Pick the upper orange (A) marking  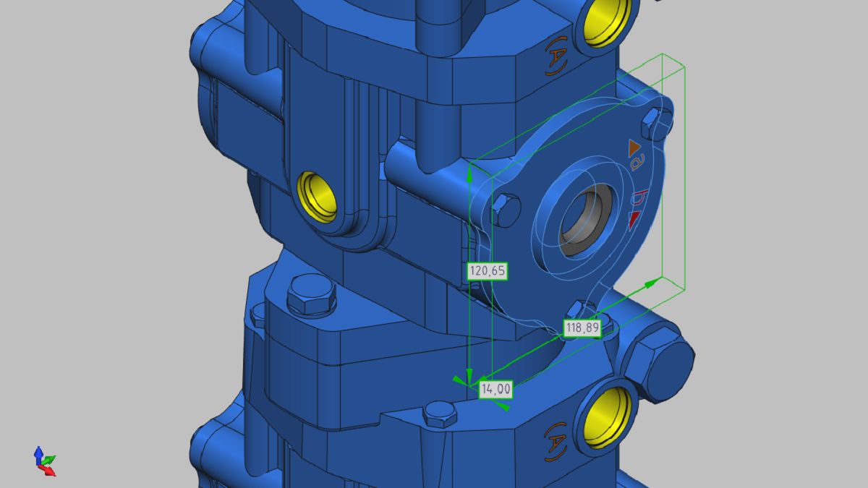(556, 59)
